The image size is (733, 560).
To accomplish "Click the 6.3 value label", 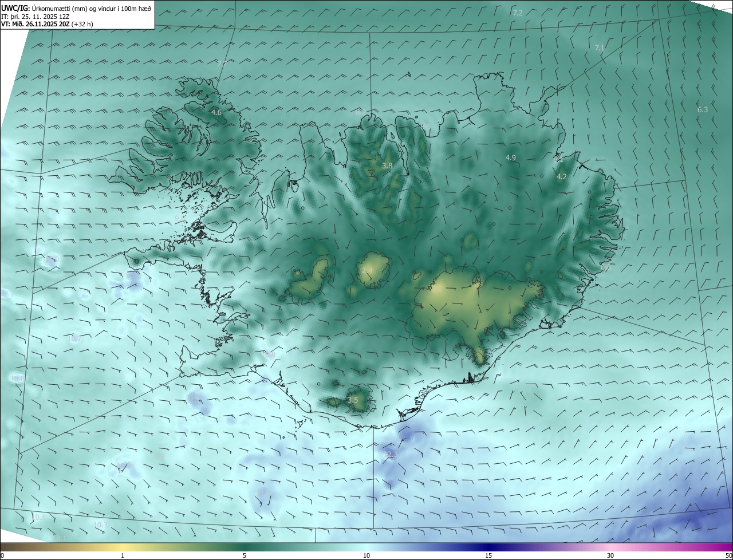I will (703, 109).
